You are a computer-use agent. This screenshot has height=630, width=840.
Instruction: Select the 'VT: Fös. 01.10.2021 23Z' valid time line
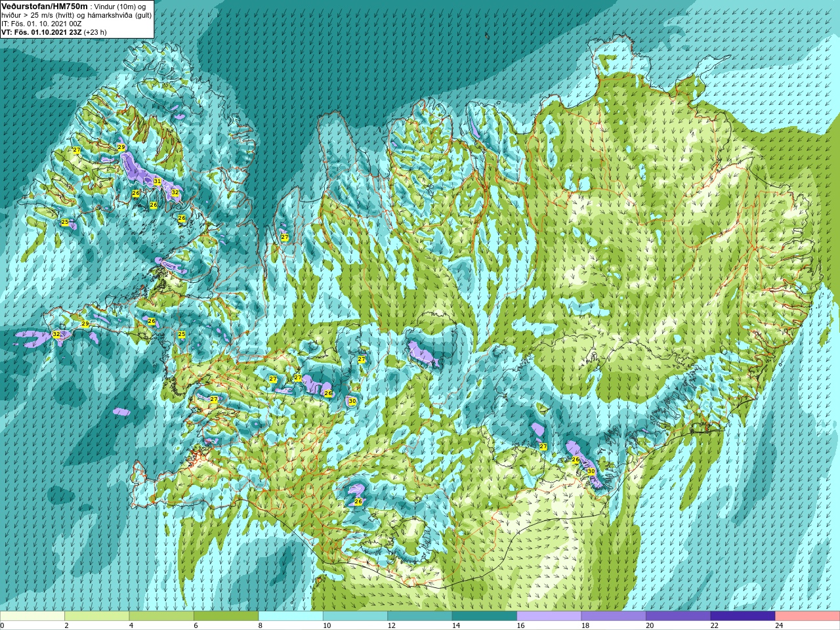[x=41, y=31]
